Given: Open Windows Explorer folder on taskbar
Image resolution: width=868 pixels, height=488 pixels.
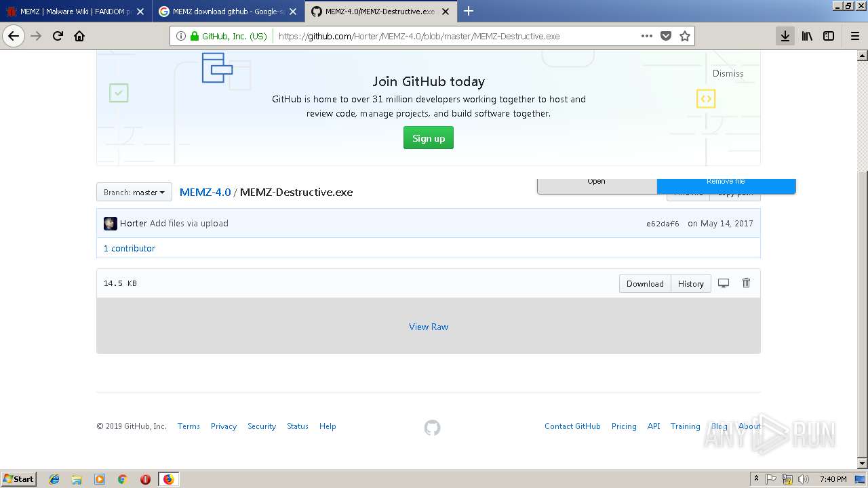Looking at the screenshot, I should [77, 479].
